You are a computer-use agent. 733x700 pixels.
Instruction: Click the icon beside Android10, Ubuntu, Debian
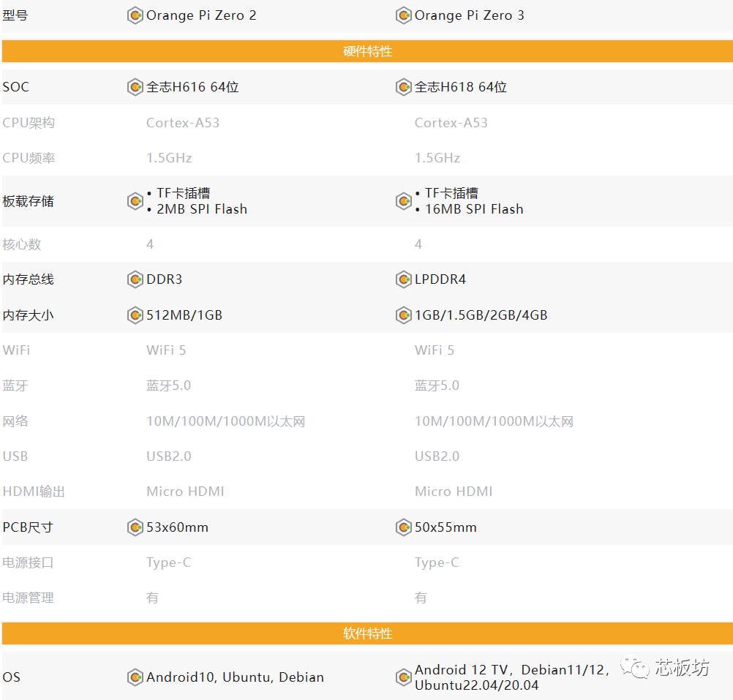135,677
